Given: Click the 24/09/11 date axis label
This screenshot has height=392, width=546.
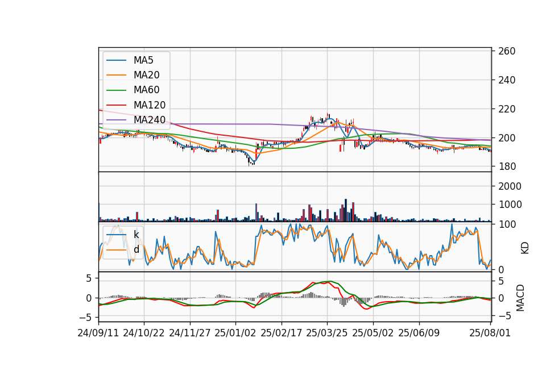Looking at the screenshot, I should pos(98,333).
